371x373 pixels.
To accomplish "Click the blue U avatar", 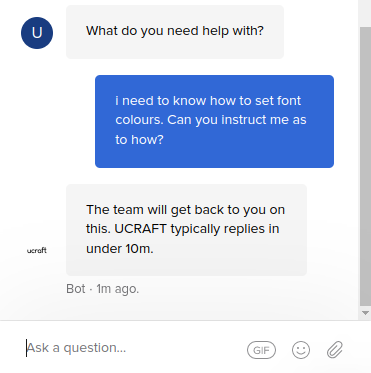I will tap(37, 33).
